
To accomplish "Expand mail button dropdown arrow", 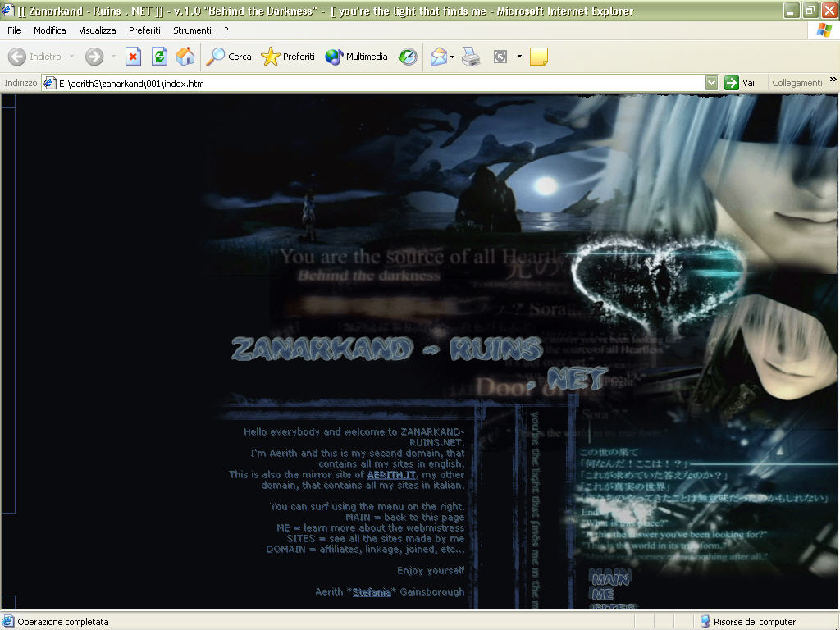I will tap(453, 57).
